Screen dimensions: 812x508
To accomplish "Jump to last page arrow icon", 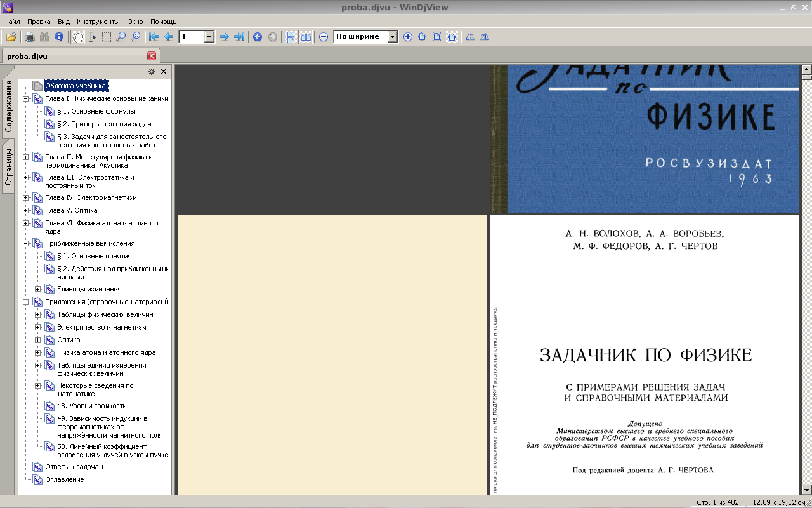I will pos(239,37).
